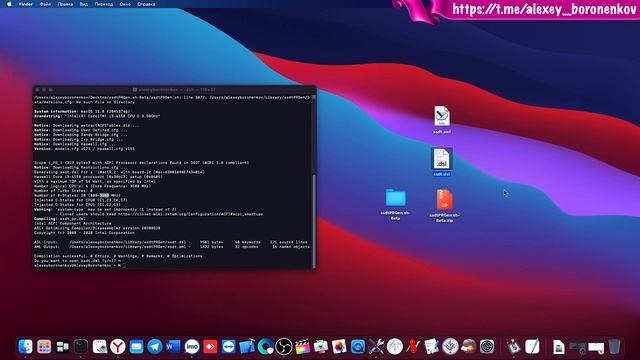Open the wrench and screwdriver utility
This screenshot has width=640, height=360.
376,347
